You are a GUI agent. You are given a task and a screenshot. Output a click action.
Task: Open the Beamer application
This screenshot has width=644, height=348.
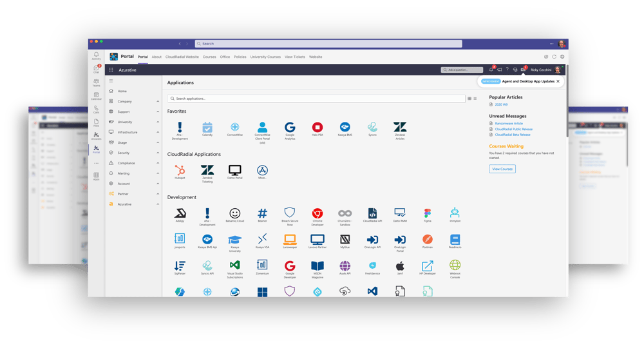click(263, 215)
